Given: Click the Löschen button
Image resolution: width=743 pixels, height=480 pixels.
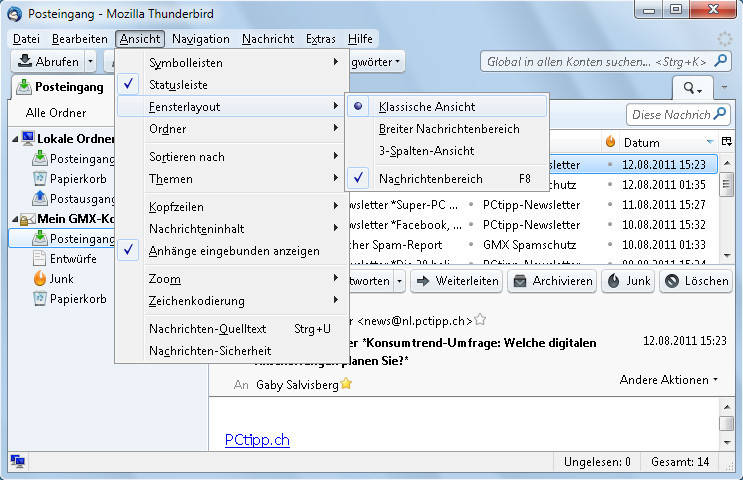Looking at the screenshot, I should pos(696,281).
